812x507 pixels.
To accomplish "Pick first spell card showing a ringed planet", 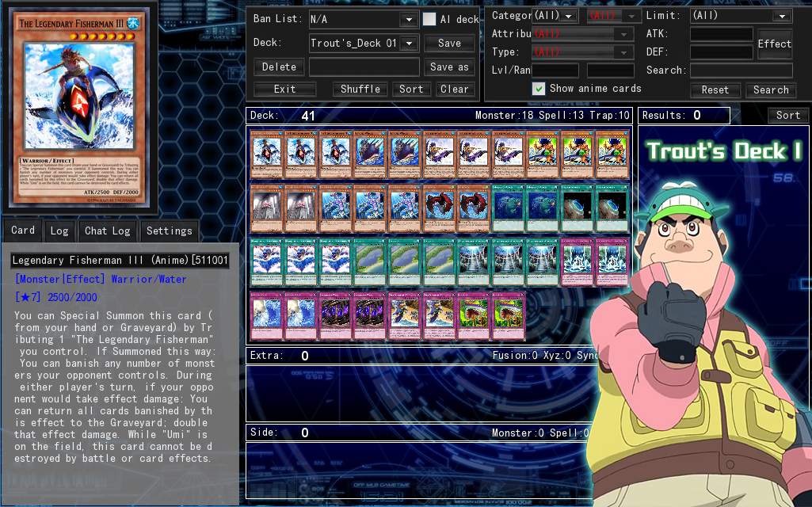I will point(578,208).
